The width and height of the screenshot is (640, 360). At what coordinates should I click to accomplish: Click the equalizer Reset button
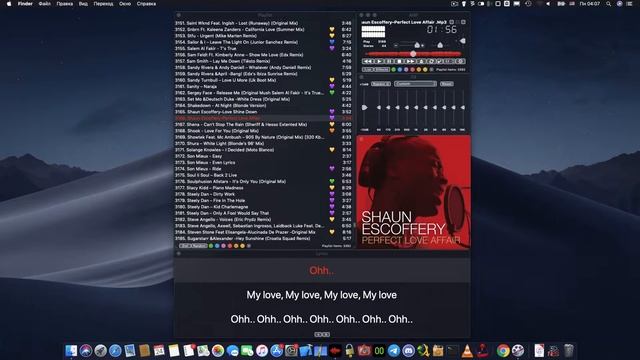coord(447,84)
